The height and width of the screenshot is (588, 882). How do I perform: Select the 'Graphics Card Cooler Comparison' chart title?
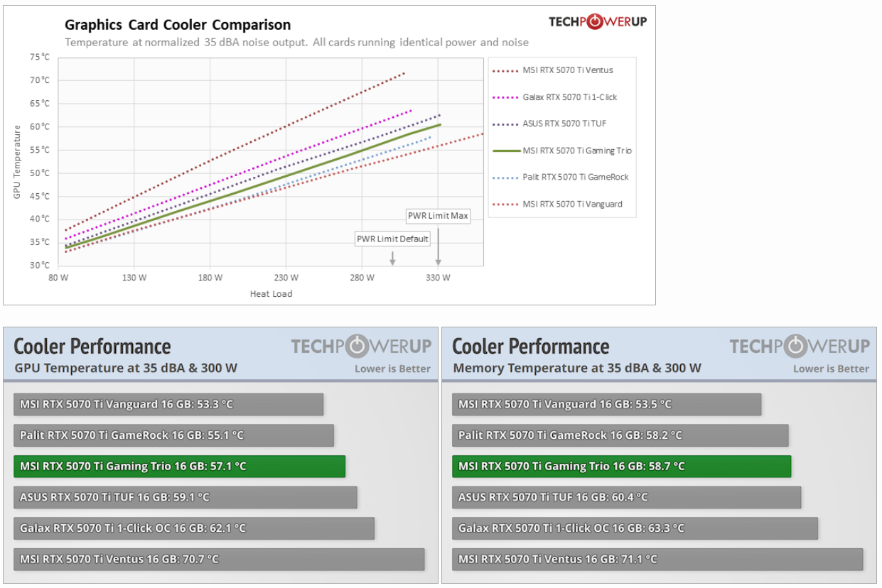click(178, 26)
